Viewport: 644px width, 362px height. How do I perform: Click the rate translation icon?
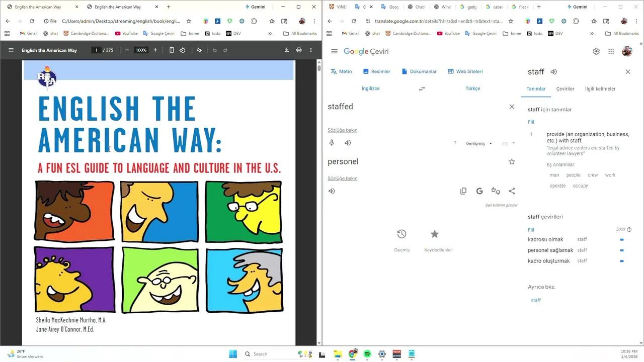tap(496, 191)
